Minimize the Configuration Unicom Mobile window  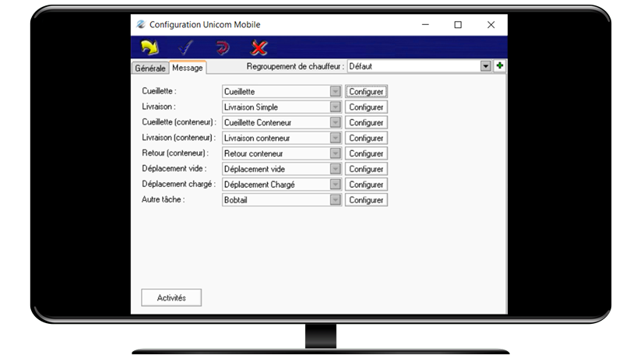425,25
